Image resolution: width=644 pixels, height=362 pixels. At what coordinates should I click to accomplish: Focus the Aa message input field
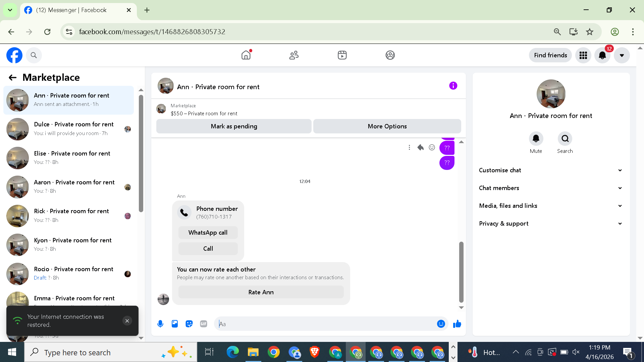click(x=325, y=324)
